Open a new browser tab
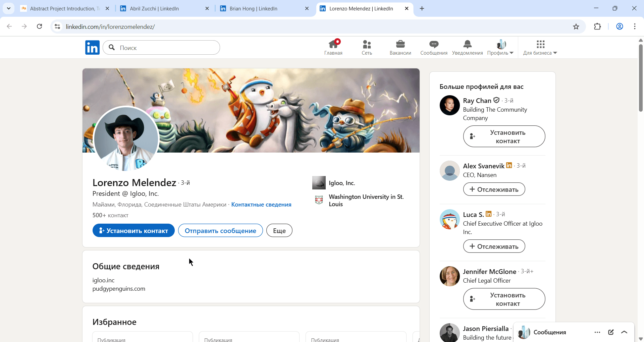The height and width of the screenshot is (342, 644). pyautogui.click(x=422, y=9)
